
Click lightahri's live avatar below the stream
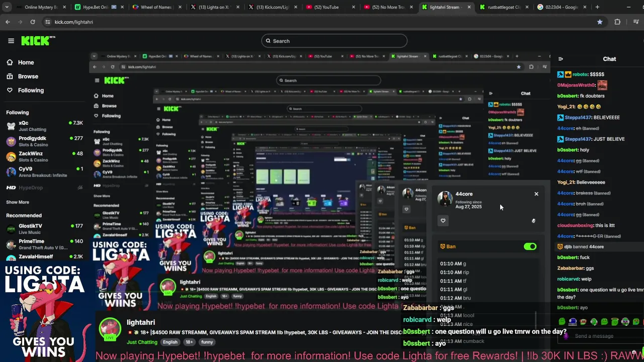[110, 329]
